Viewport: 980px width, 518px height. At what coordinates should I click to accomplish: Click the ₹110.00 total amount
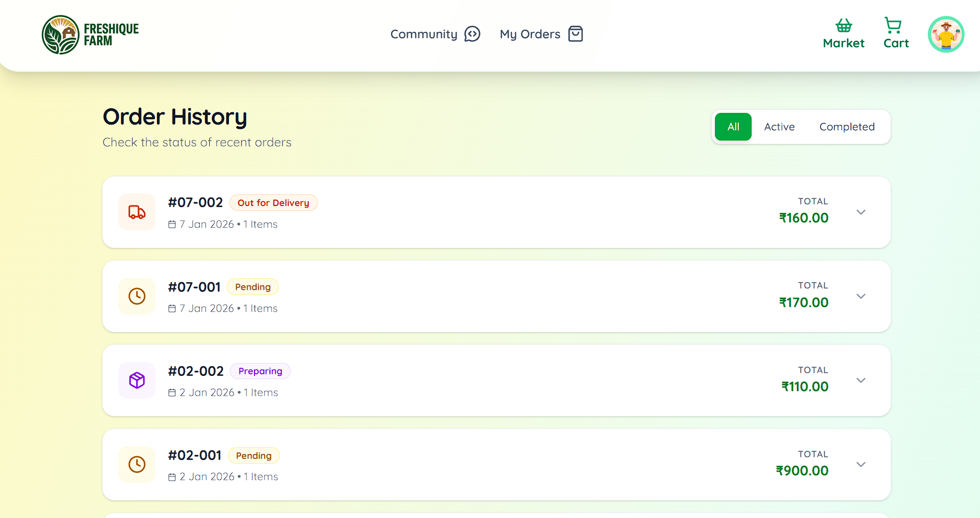tap(805, 387)
